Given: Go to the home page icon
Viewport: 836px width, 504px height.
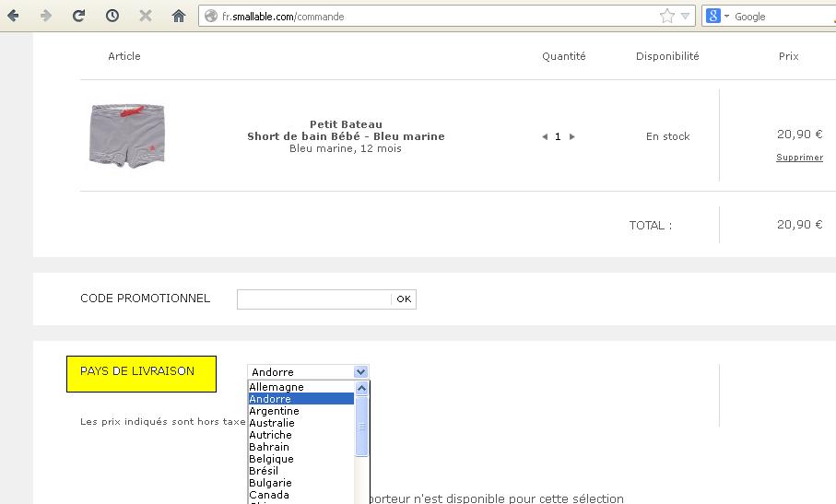Looking at the screenshot, I should click(179, 16).
